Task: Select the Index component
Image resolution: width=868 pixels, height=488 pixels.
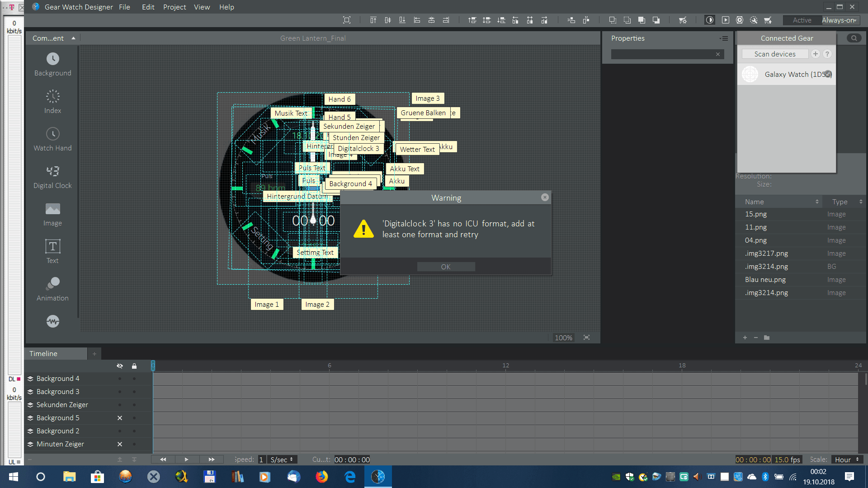Action: click(x=52, y=102)
